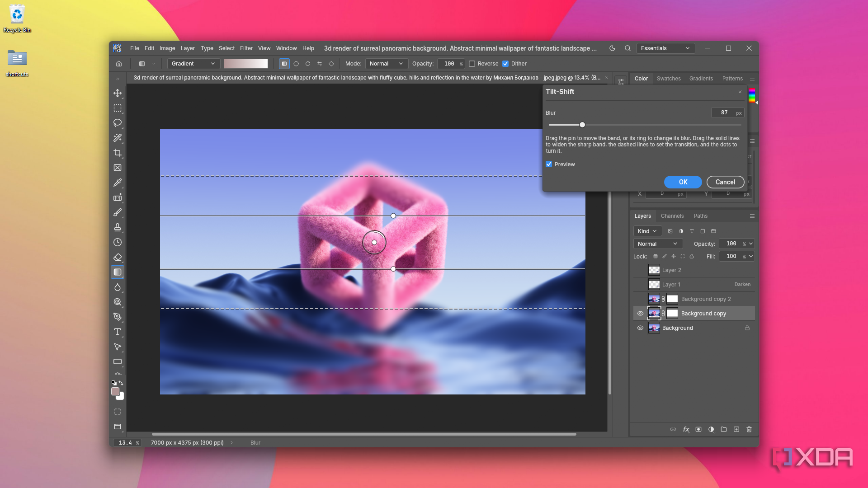Click the create new layer icon
Image resolution: width=868 pixels, height=488 pixels.
pyautogui.click(x=736, y=429)
